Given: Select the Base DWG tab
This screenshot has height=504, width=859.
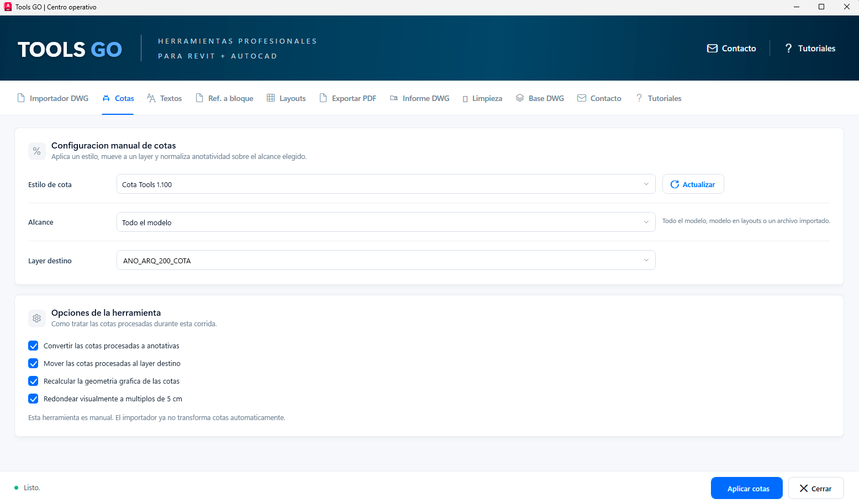Looking at the screenshot, I should [x=540, y=98].
